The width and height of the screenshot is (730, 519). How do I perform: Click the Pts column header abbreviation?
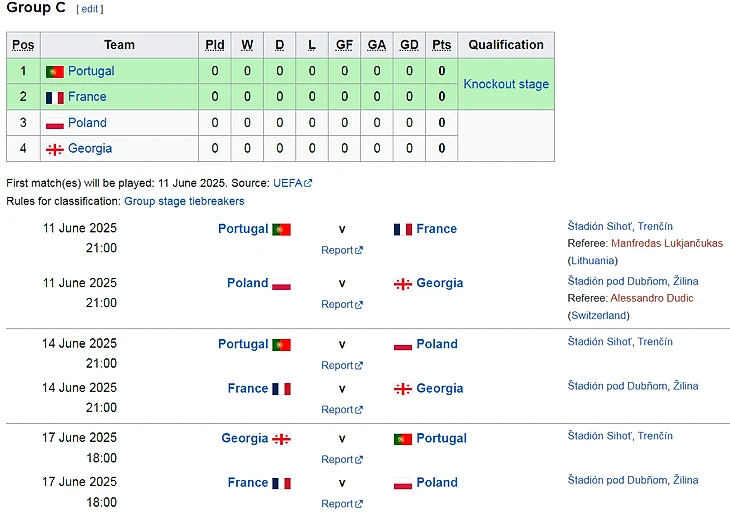point(441,45)
